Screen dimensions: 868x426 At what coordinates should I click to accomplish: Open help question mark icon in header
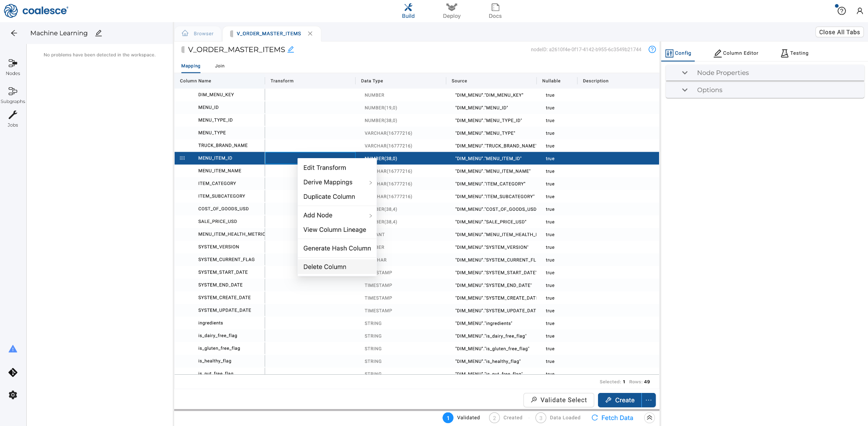tap(842, 11)
